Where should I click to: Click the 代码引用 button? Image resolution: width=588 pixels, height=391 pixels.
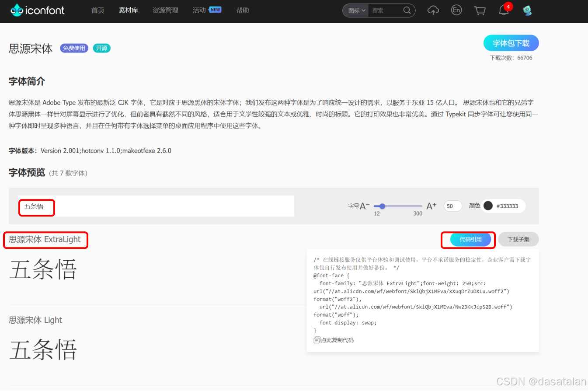pyautogui.click(x=471, y=239)
